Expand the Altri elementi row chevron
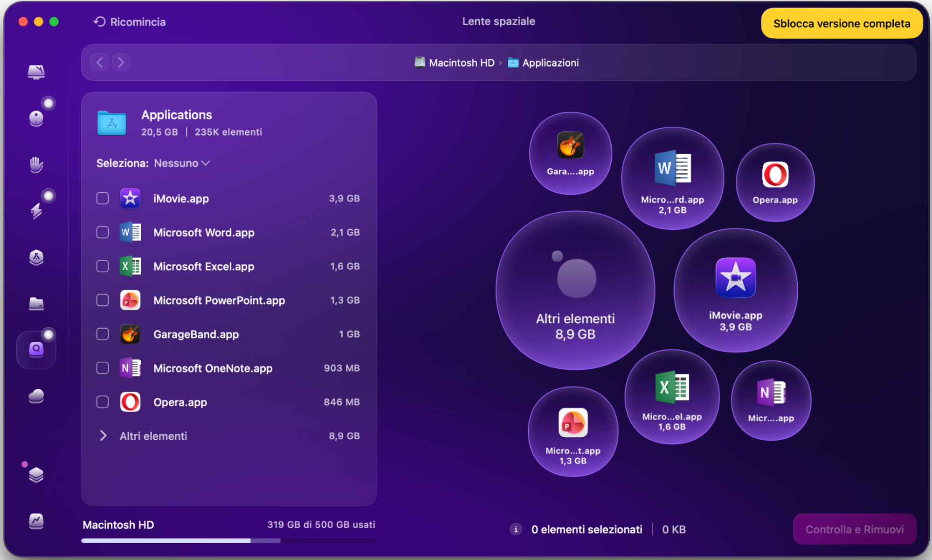Viewport: 932px width, 560px height. (x=103, y=436)
